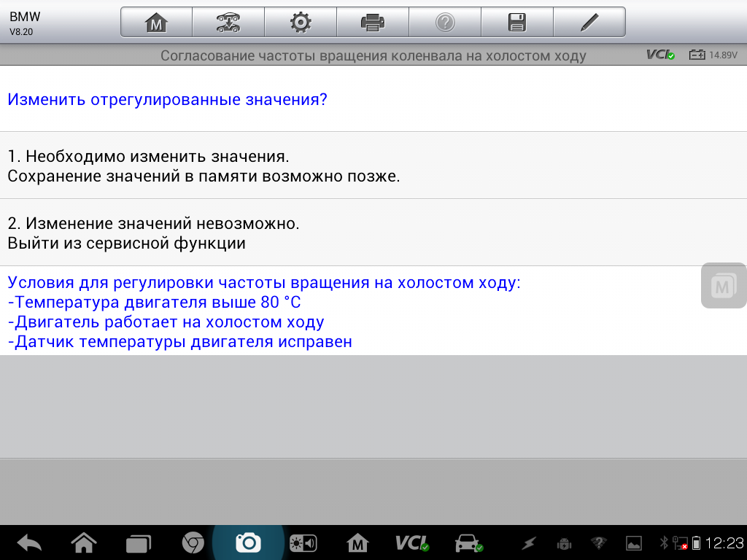The image size is (747, 560).
Task: Tap the clock showing 12:23
Action: click(x=725, y=542)
